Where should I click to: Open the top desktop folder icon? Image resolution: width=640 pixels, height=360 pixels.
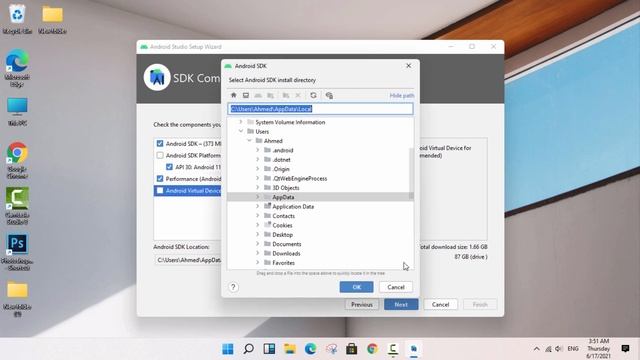click(53, 19)
